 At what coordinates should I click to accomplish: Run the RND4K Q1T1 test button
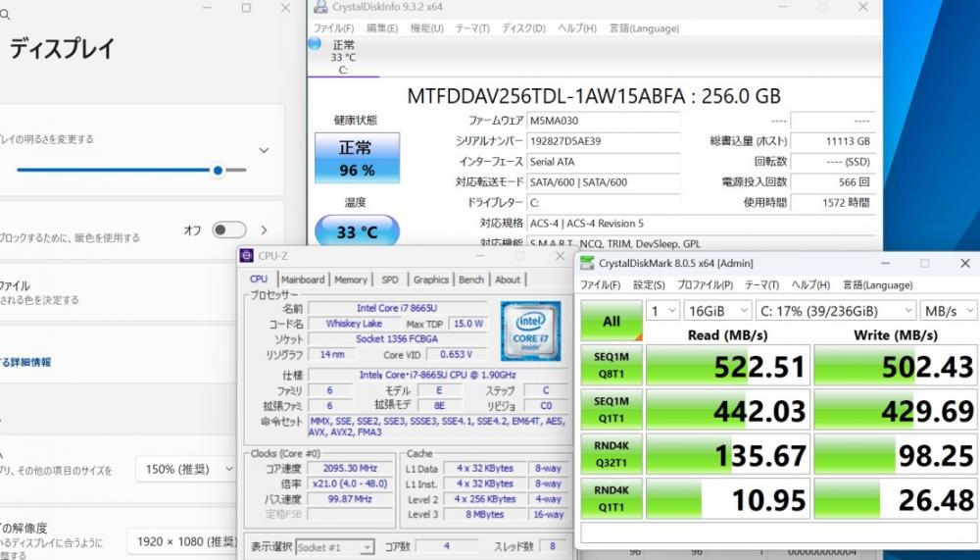point(612,498)
